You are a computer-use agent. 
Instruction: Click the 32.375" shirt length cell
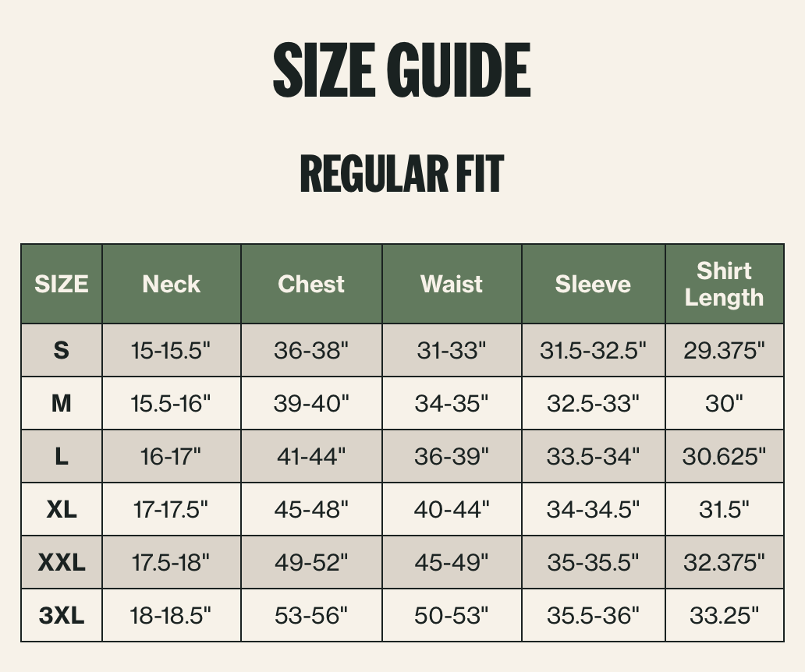point(725,562)
